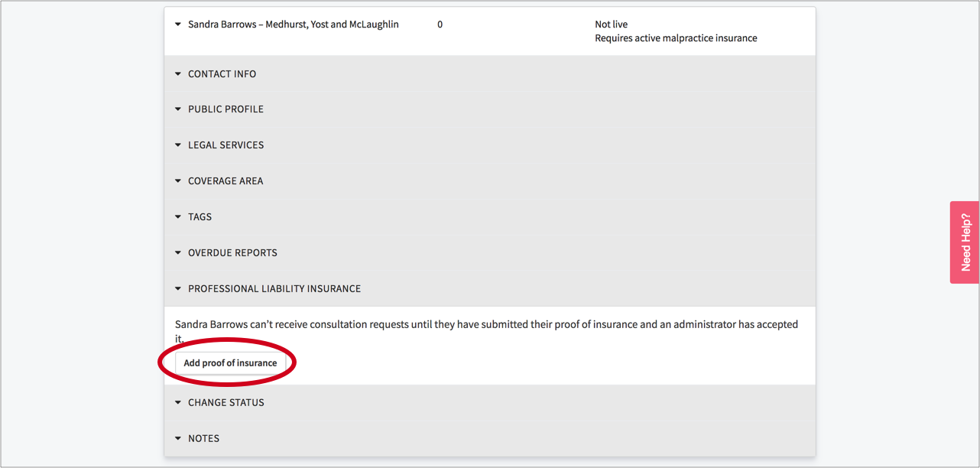This screenshot has height=468, width=980.
Task: Click the small arrow next to TAGS
Action: coord(178,217)
